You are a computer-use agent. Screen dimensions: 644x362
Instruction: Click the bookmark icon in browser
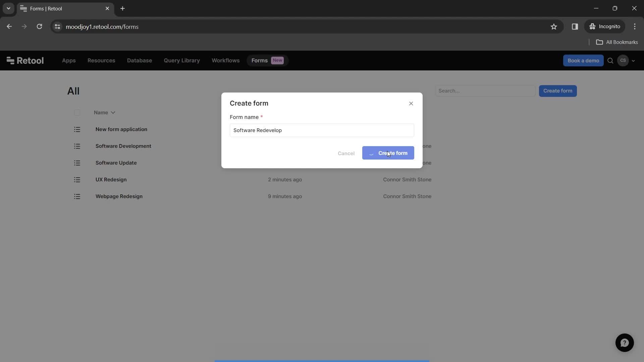(554, 26)
